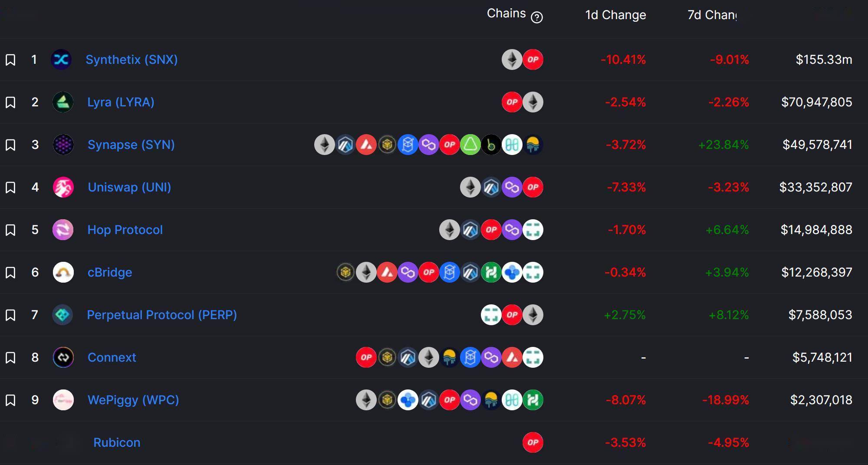Viewport: 868px width, 465px height.
Task: Click the BSC chain icon in cBridge row
Action: pyautogui.click(x=345, y=272)
